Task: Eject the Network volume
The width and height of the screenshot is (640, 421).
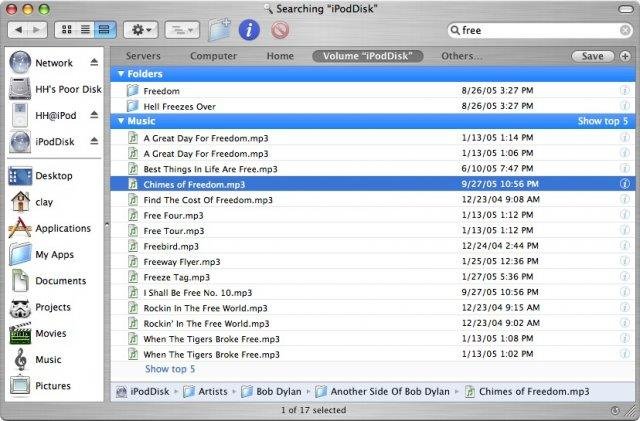Action: click(94, 62)
